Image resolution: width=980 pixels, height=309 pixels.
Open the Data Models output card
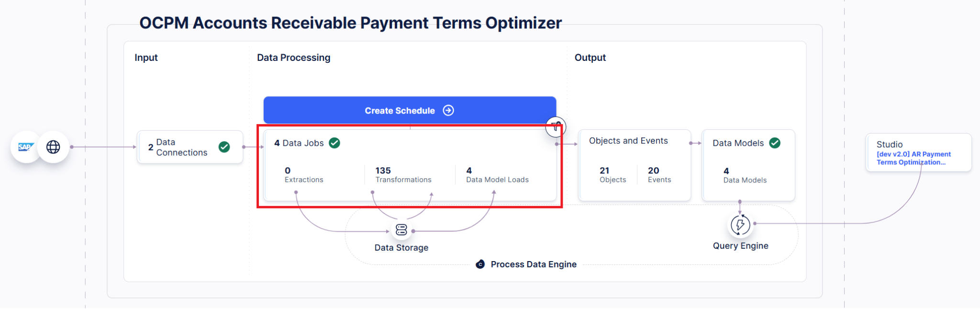click(x=748, y=165)
